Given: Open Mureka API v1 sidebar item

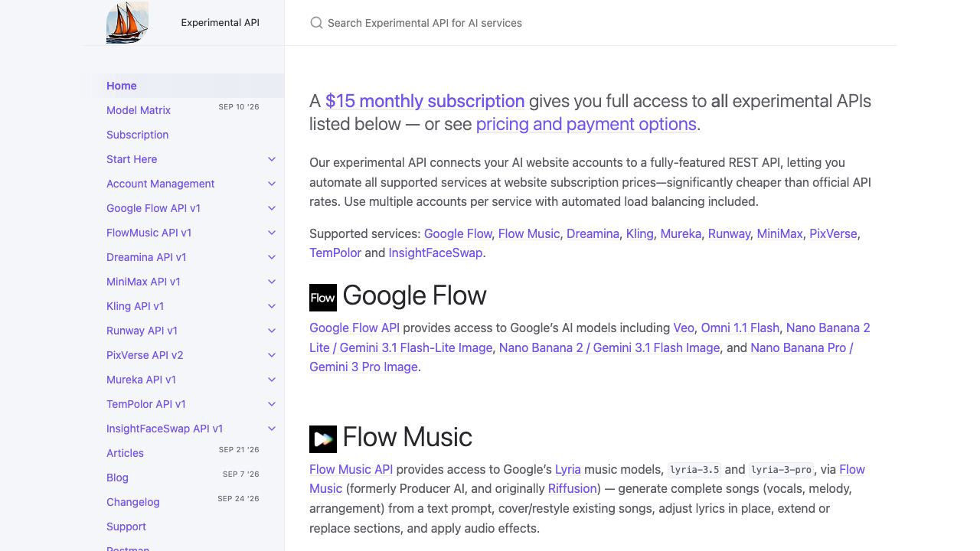Looking at the screenshot, I should coord(141,380).
